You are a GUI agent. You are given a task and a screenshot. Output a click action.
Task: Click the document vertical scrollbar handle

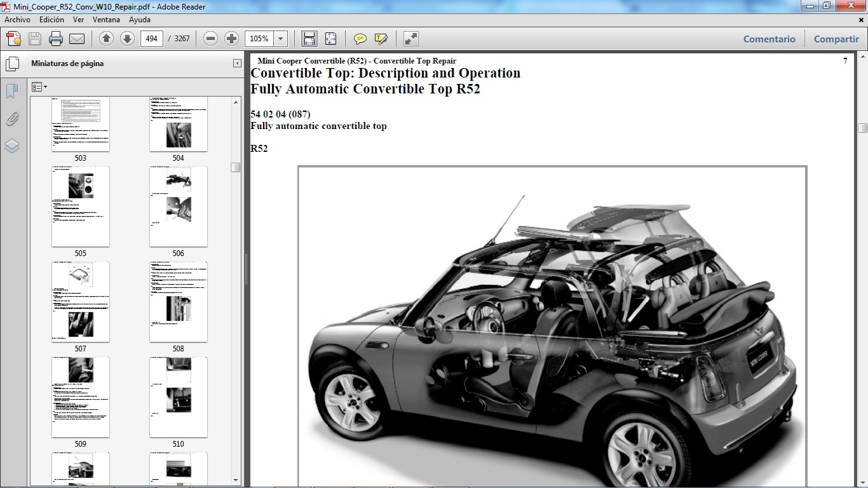point(862,128)
